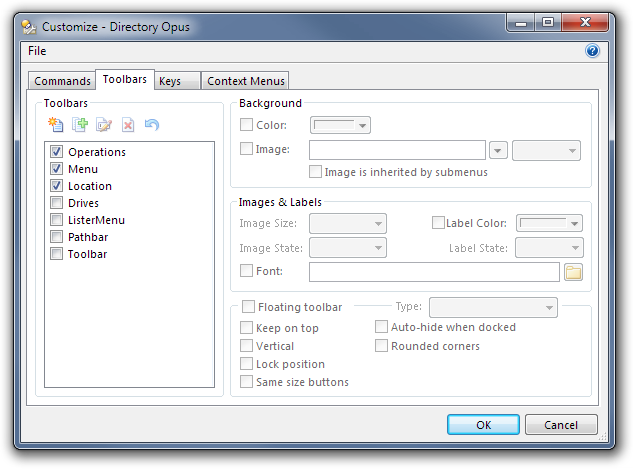Select the Menu entry text

coord(83,169)
